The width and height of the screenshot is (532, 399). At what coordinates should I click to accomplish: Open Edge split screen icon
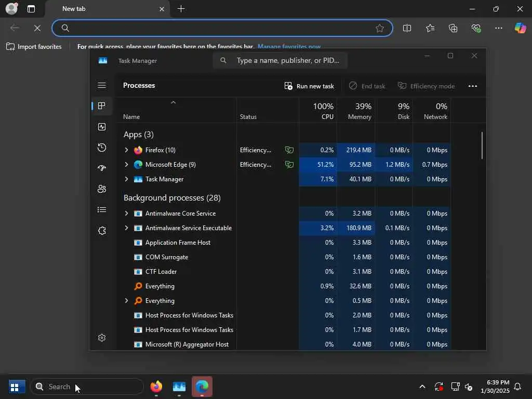coord(407,28)
